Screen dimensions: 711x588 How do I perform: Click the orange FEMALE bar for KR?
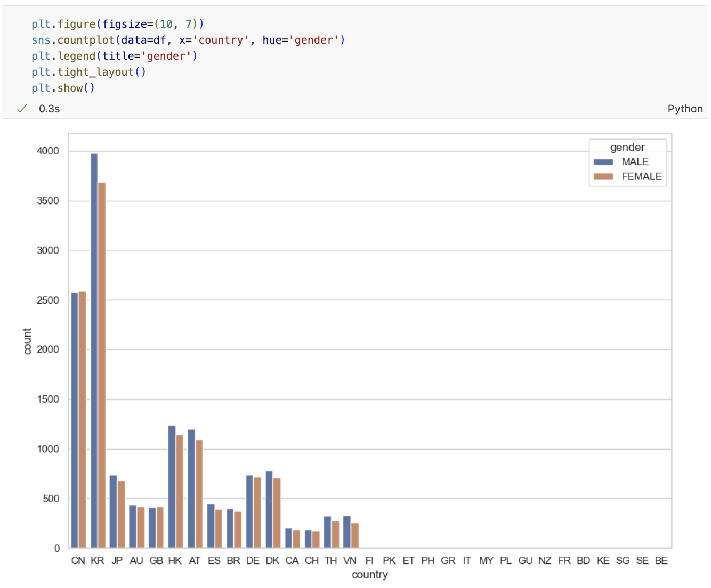[102, 365]
